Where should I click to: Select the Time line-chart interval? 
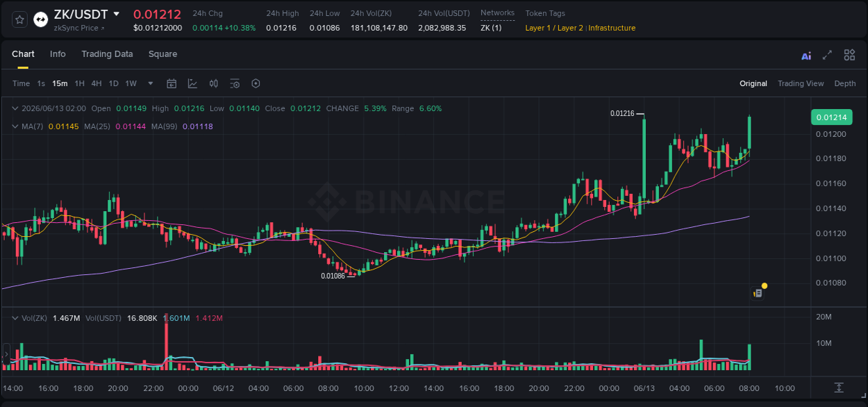21,83
